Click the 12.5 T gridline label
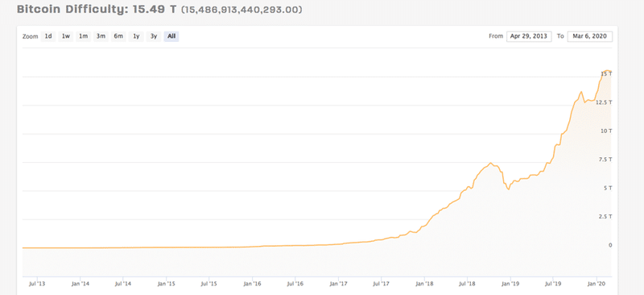Viewport: 644px width, 295px height. click(x=604, y=102)
